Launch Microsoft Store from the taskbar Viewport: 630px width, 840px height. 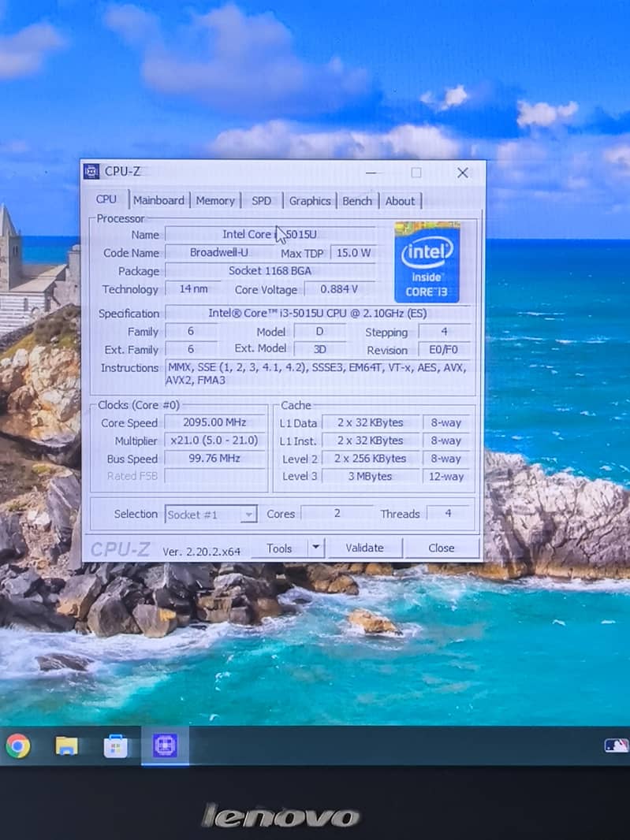115,746
